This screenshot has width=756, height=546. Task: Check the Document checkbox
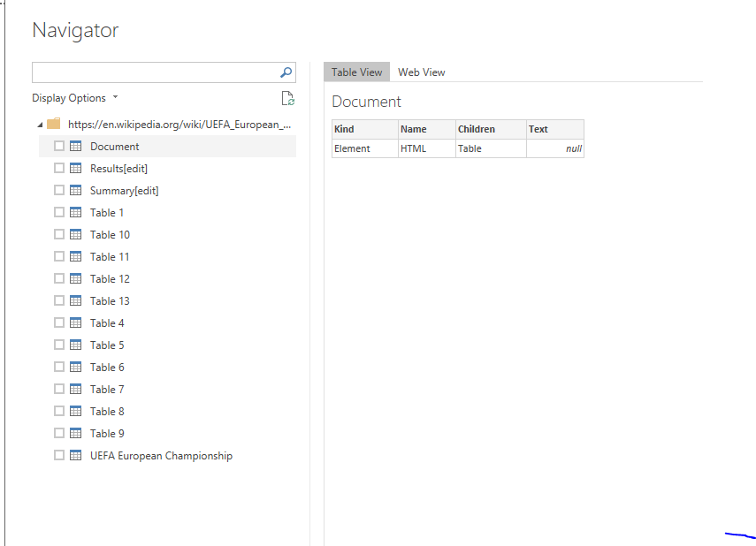(x=59, y=146)
